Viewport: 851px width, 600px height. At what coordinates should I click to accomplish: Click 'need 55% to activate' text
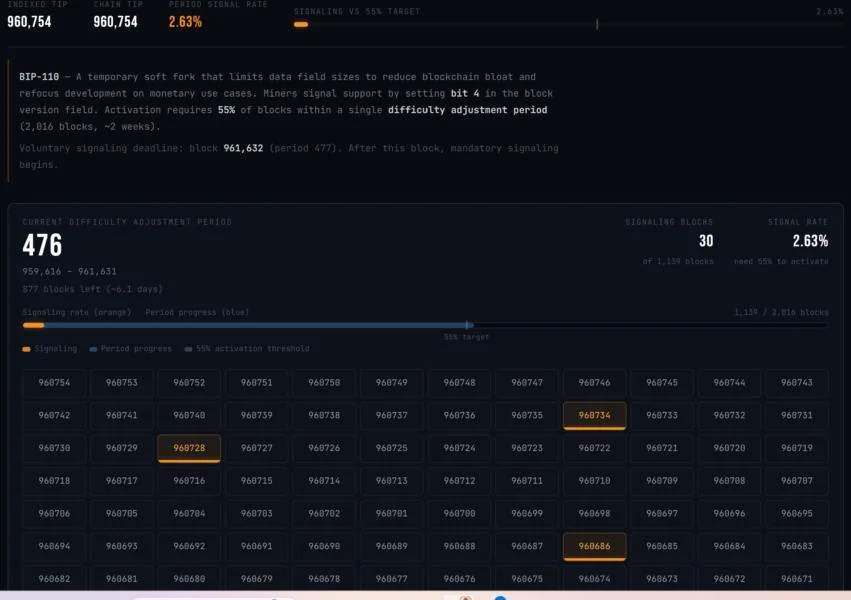pyautogui.click(x=781, y=261)
